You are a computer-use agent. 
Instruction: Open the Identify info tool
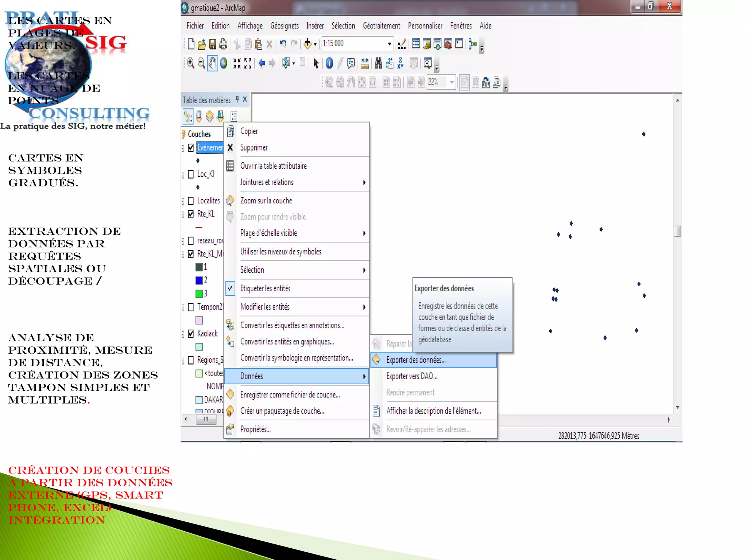[329, 63]
